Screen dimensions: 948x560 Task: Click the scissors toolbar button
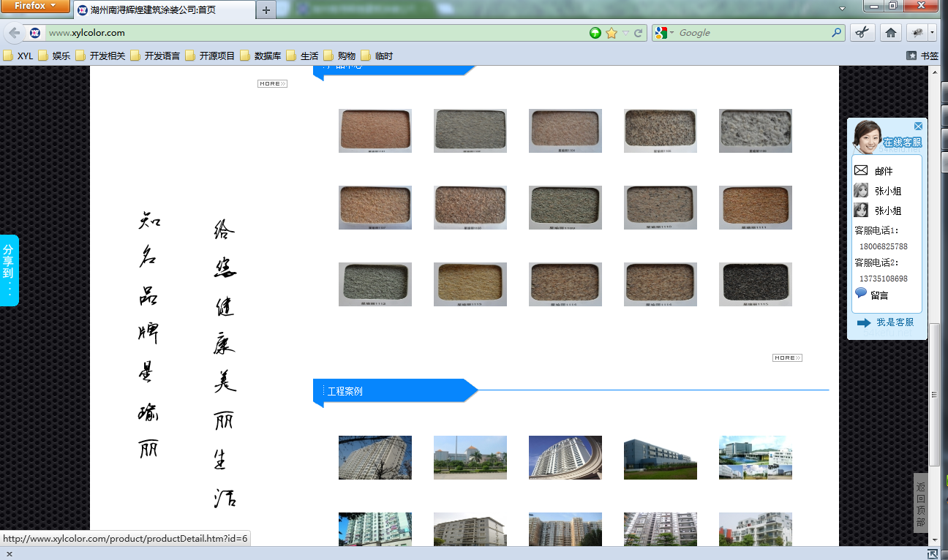[862, 33]
